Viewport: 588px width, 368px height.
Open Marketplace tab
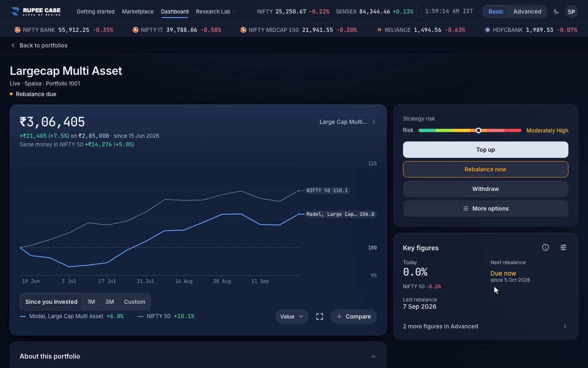138,11
